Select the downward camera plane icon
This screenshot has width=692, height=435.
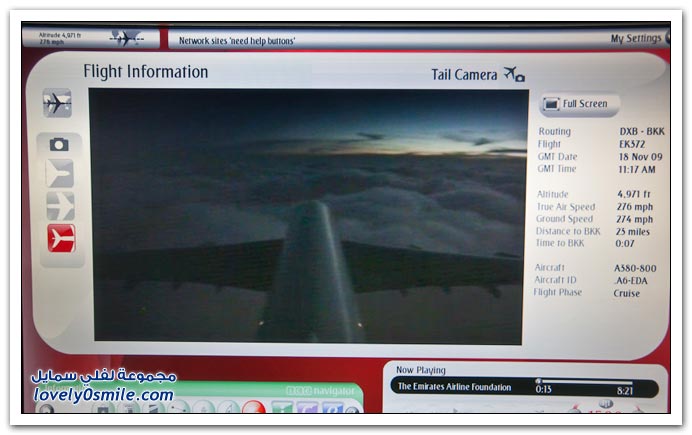pyautogui.click(x=60, y=206)
